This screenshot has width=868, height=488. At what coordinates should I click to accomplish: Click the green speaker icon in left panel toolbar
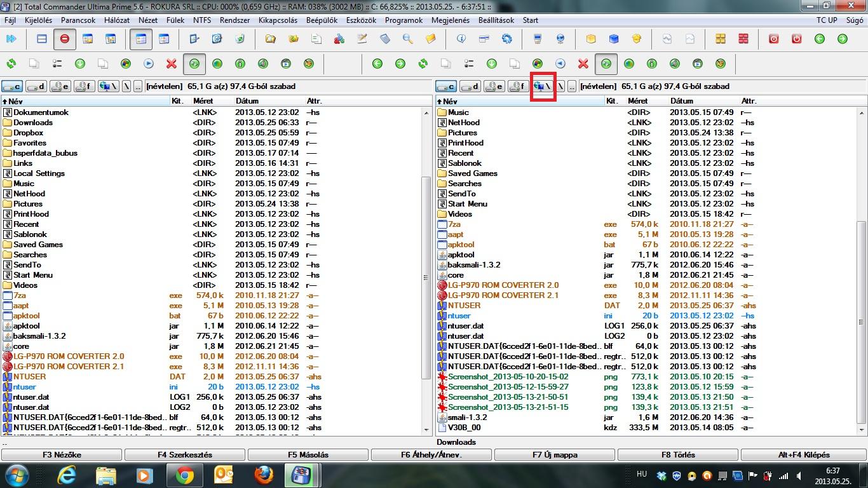pos(263,64)
